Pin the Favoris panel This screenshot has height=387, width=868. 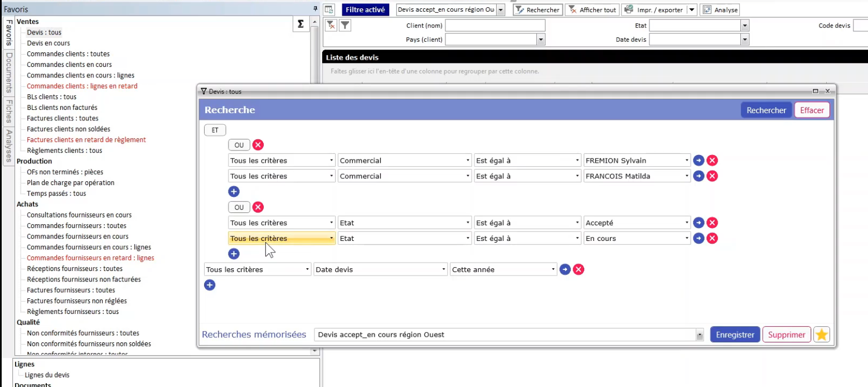pyautogui.click(x=316, y=9)
